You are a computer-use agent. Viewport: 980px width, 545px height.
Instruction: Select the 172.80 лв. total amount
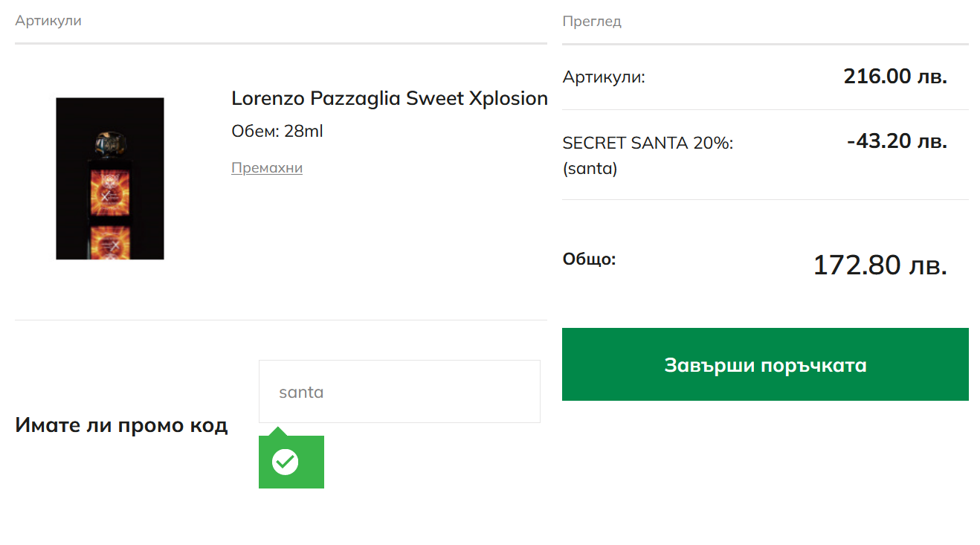(x=880, y=265)
